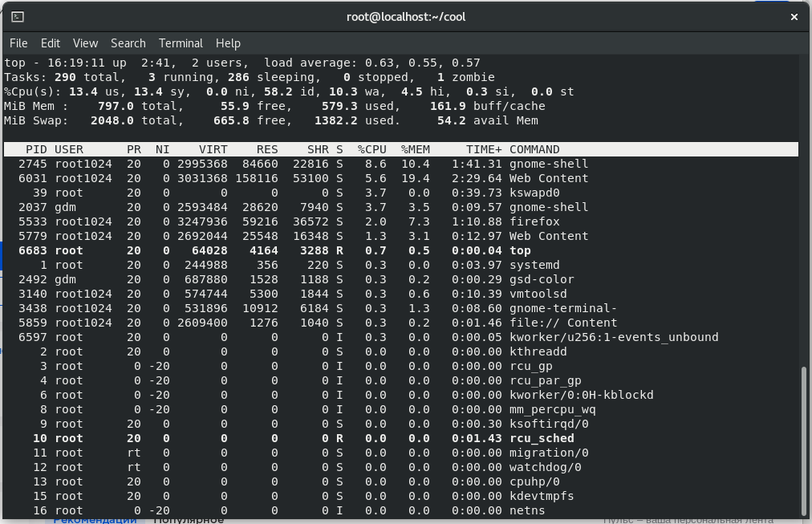The width and height of the screenshot is (812, 524).
Task: Click the migration/0 command name
Action: (x=549, y=453)
